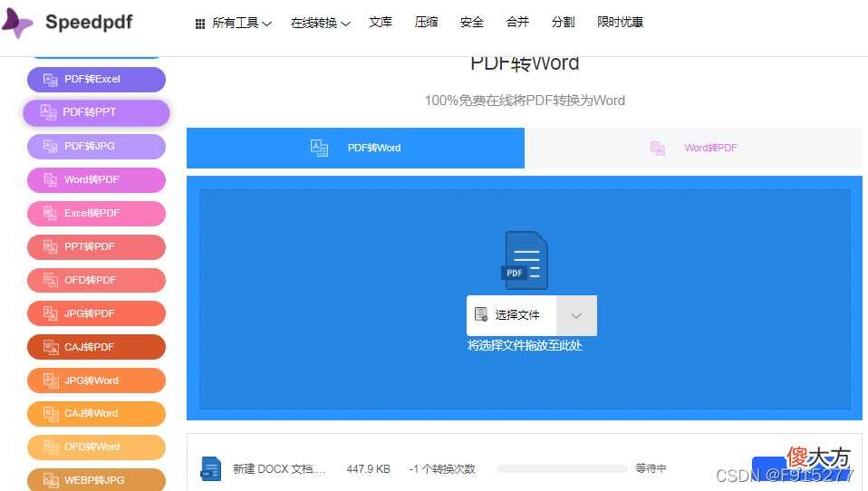
Task: Open the dropdown arrow next to 选择文件
Action: pyautogui.click(x=576, y=315)
